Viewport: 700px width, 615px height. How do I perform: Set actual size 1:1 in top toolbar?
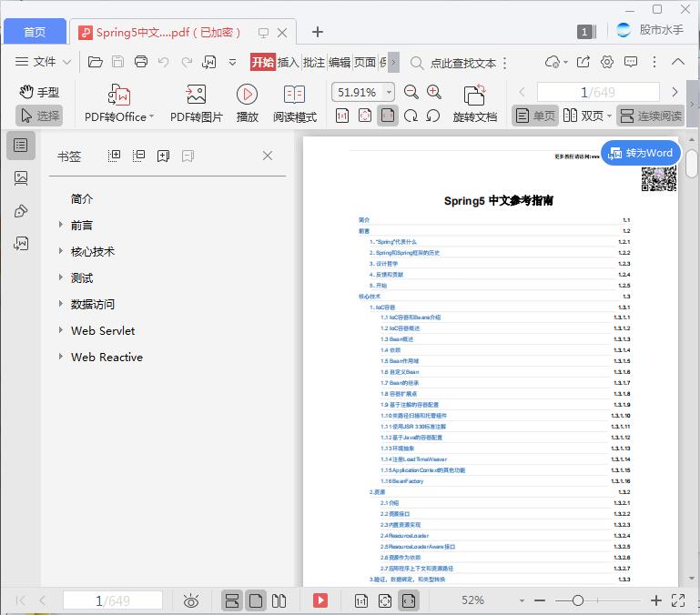342,116
